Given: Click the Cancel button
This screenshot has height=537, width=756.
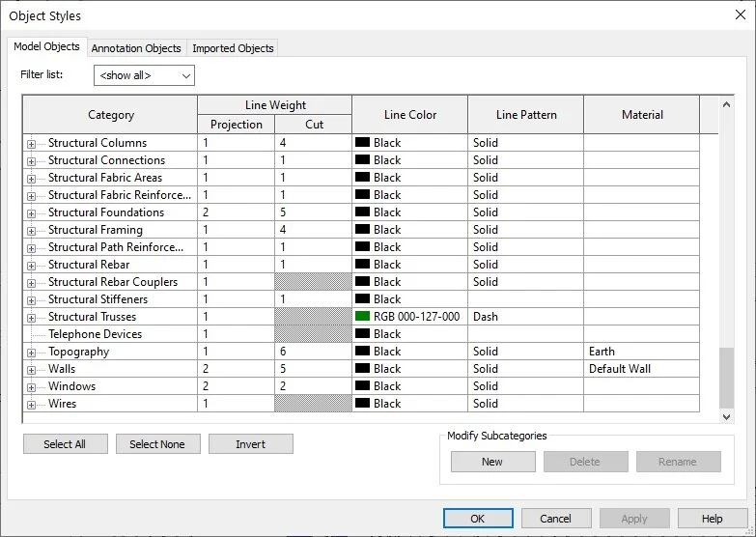Looking at the screenshot, I should [556, 519].
